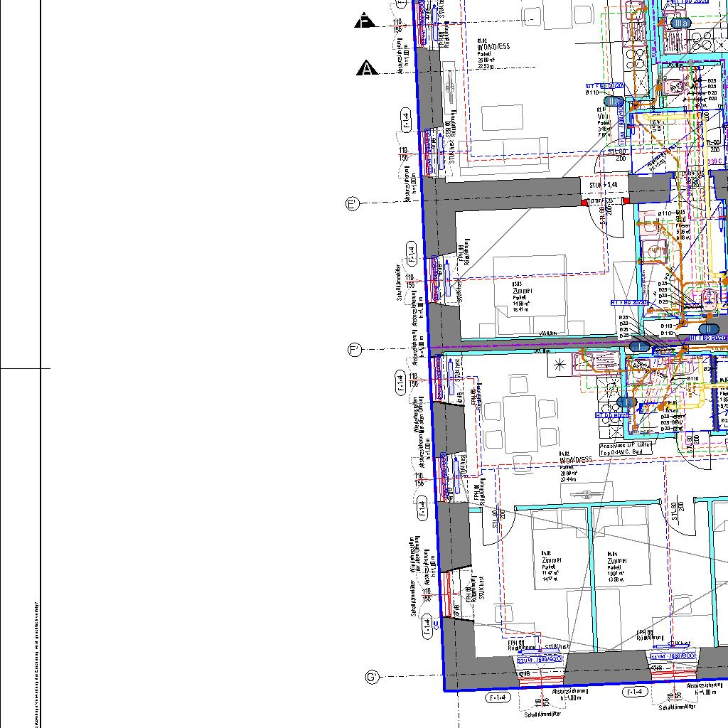Click the WOKÜ/ESS 25.89 m² room label
The height and width of the screenshot is (728, 728).
click(494, 55)
